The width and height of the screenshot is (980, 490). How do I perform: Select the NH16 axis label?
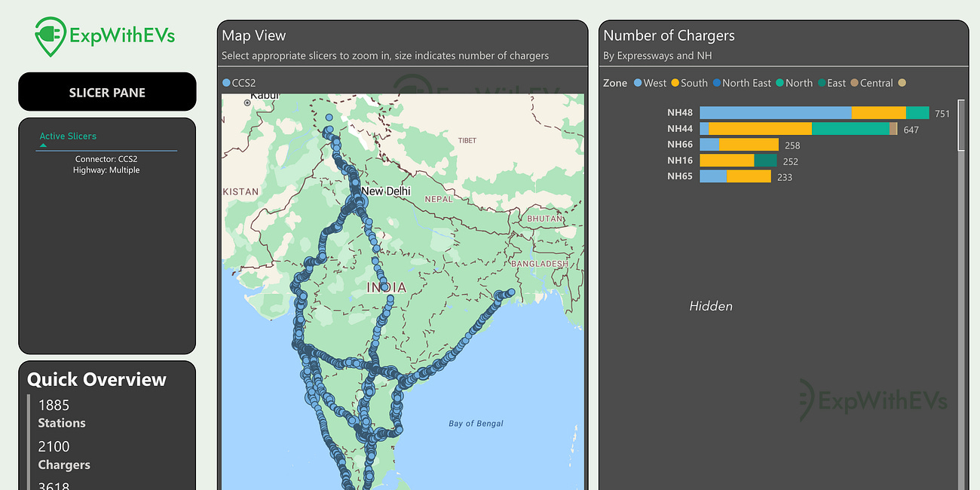coord(680,161)
